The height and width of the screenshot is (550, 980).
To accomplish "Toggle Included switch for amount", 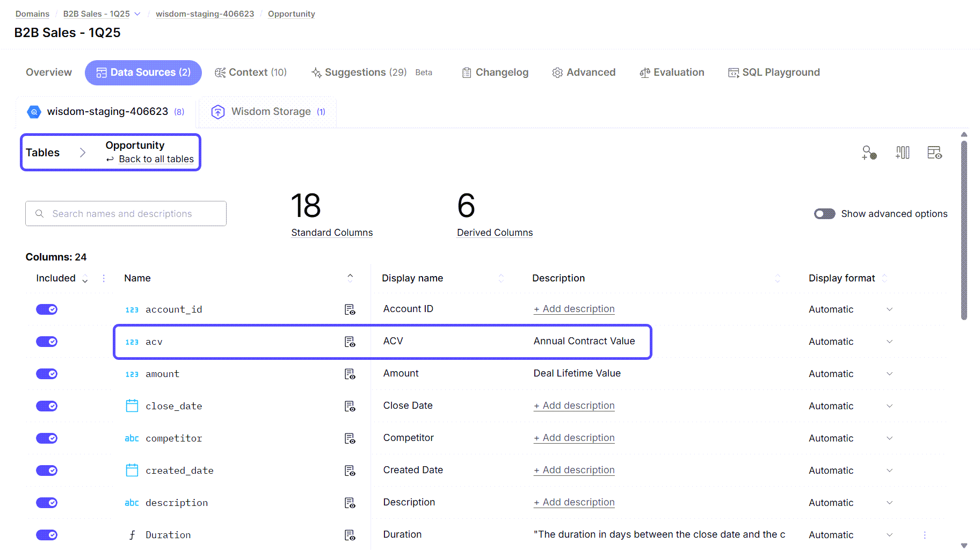I will click(x=47, y=374).
